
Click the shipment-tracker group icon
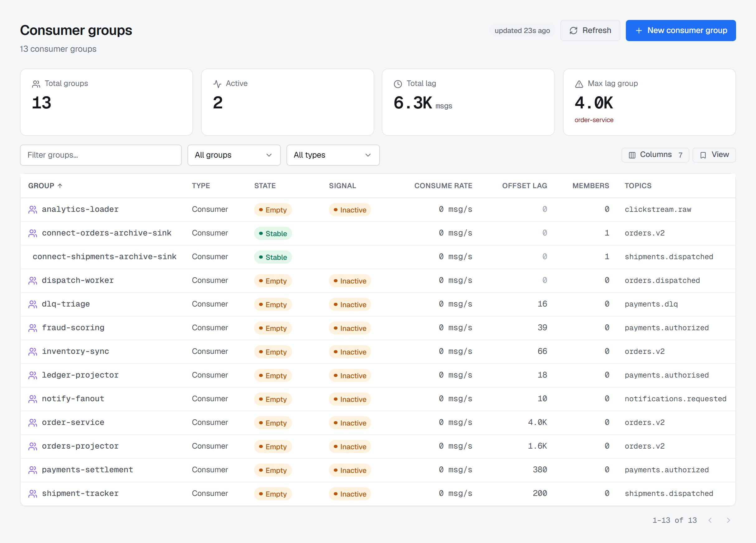(x=33, y=494)
